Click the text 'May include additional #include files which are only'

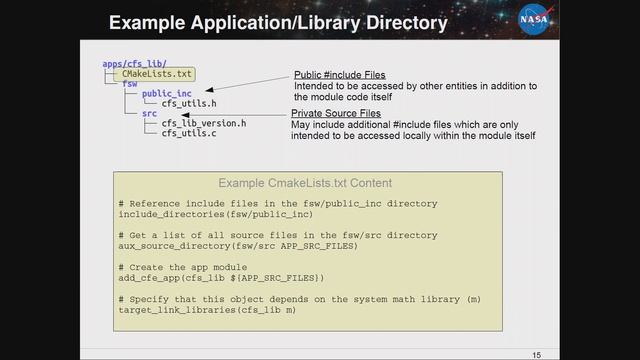point(404,124)
